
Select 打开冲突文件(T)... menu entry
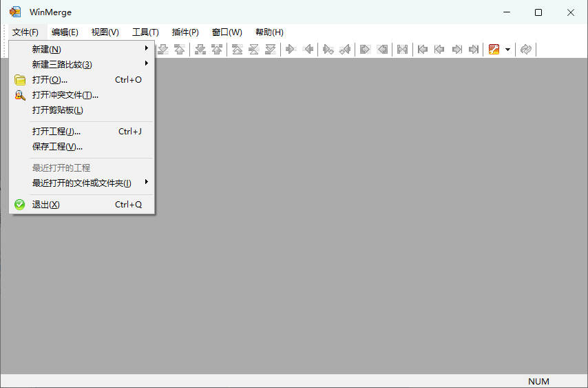(x=82, y=95)
